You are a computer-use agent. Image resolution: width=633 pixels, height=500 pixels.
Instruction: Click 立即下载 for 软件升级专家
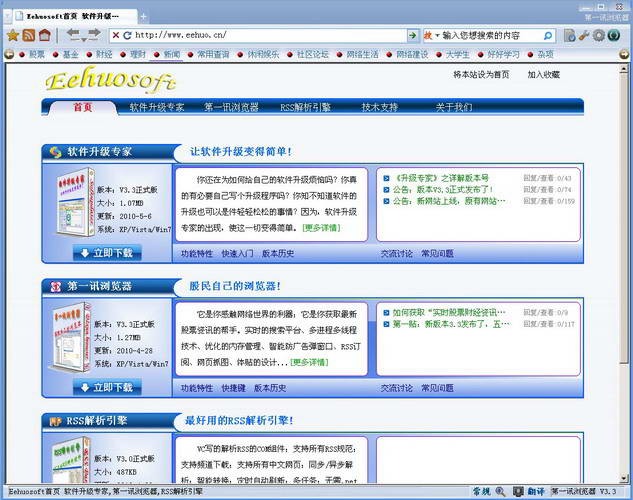coord(107,253)
